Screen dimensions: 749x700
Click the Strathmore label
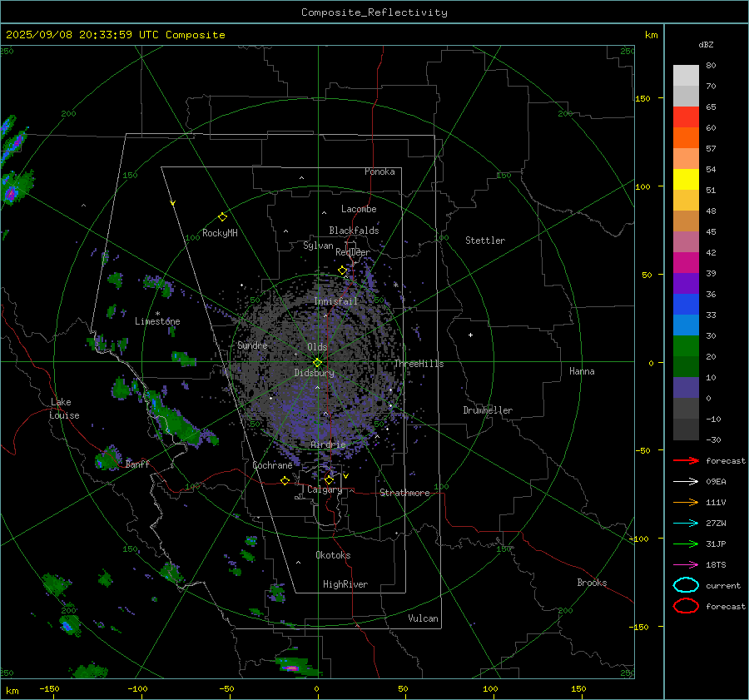404,493
